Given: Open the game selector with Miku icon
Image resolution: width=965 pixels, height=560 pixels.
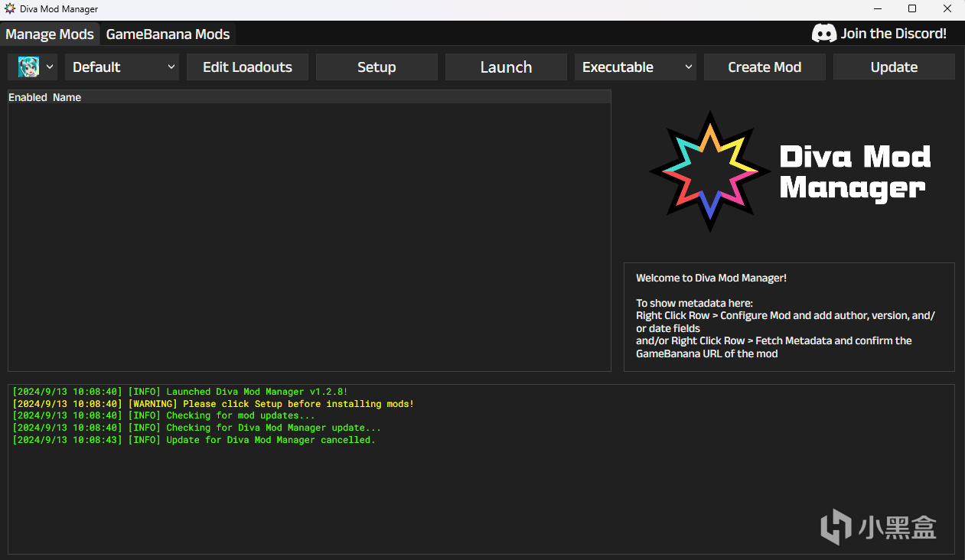Looking at the screenshot, I should click(32, 67).
